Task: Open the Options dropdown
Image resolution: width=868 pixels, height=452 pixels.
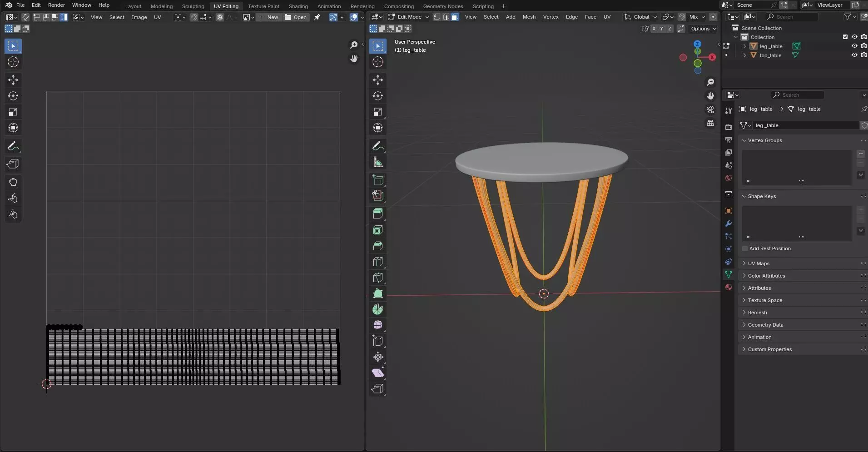Action: 703,29
